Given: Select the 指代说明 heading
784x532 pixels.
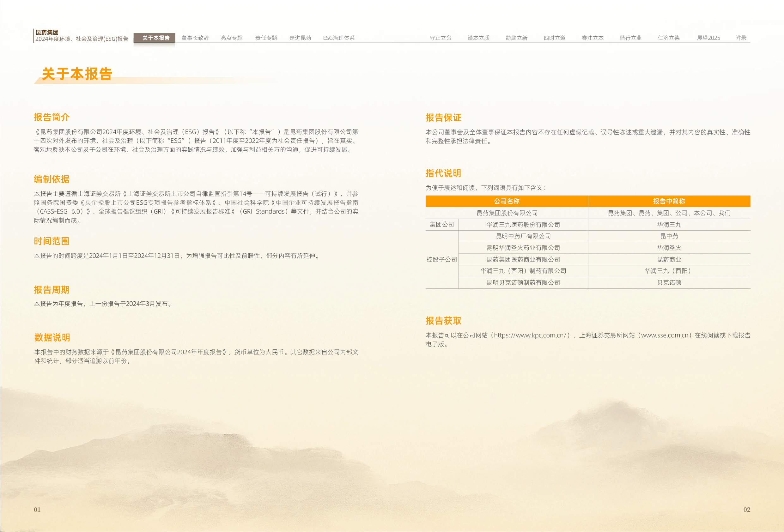Looking at the screenshot, I should tap(443, 173).
